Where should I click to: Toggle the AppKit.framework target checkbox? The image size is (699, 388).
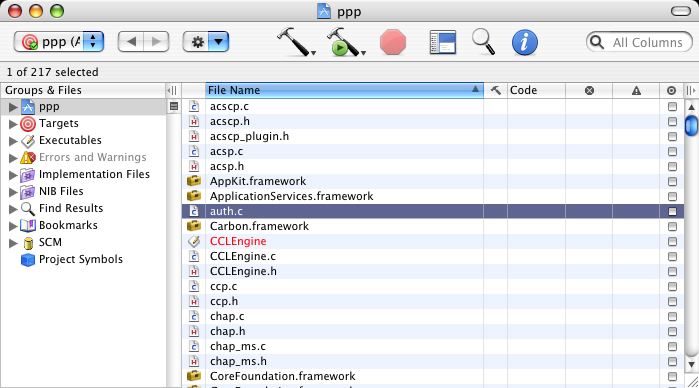[672, 182]
